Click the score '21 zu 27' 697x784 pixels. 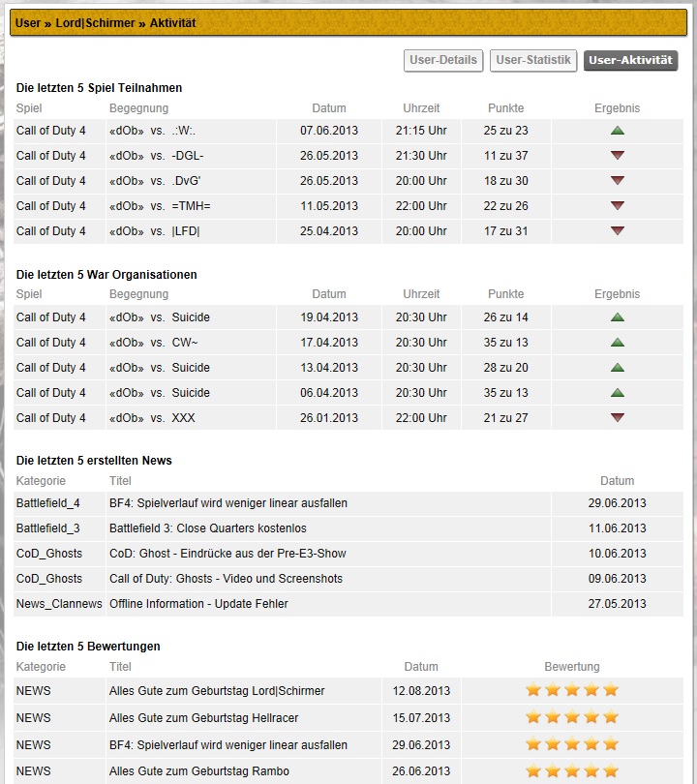pyautogui.click(x=505, y=417)
